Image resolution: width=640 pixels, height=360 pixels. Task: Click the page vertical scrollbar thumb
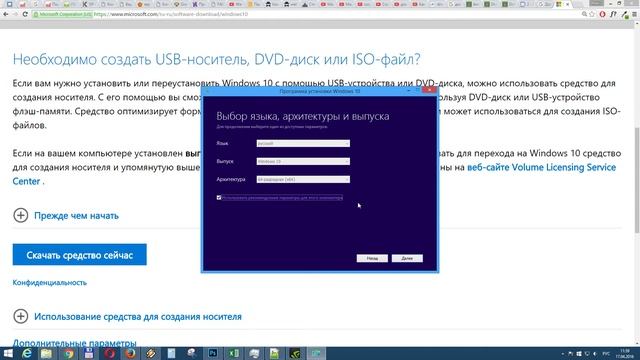pos(636,180)
